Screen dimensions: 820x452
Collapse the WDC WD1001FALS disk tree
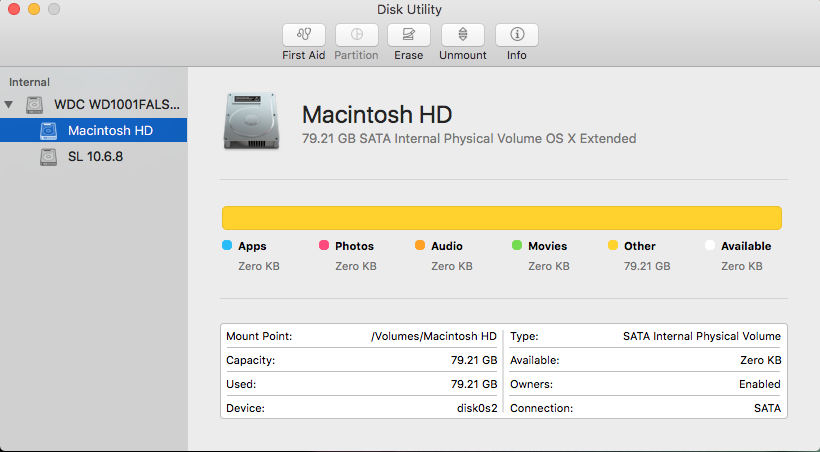pyautogui.click(x=10, y=105)
